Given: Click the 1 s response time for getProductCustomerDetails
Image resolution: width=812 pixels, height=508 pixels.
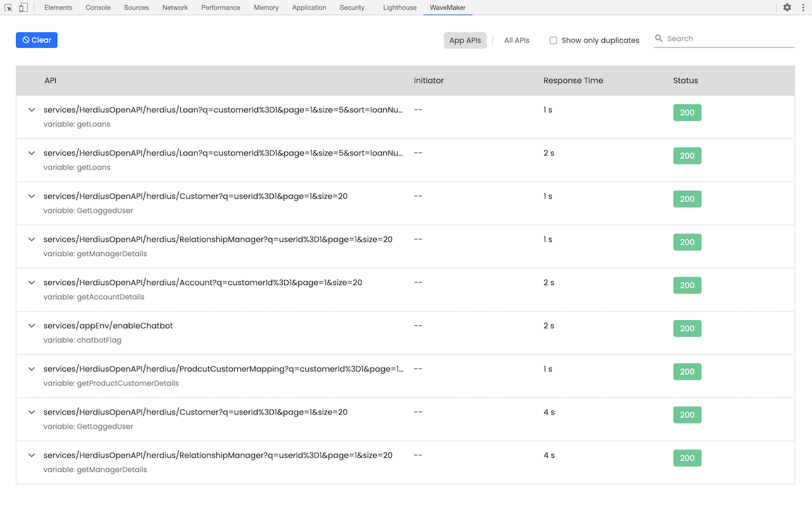Looking at the screenshot, I should pyautogui.click(x=548, y=369).
